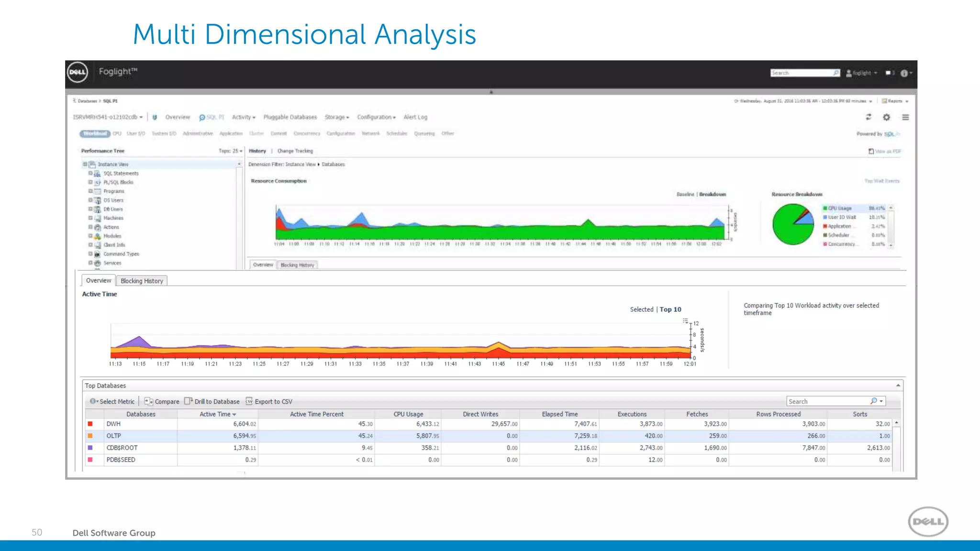Viewport: 980px width, 551px height.
Task: Select the Workload category pill
Action: point(95,133)
